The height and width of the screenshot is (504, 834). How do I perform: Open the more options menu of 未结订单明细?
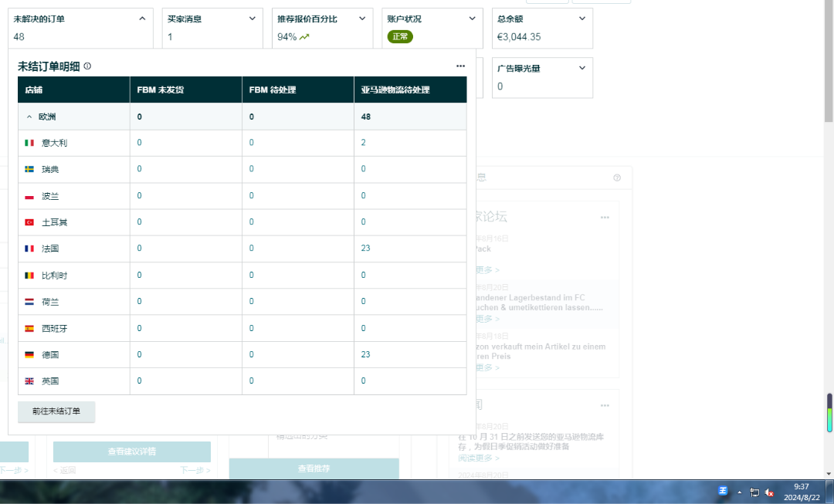460,66
